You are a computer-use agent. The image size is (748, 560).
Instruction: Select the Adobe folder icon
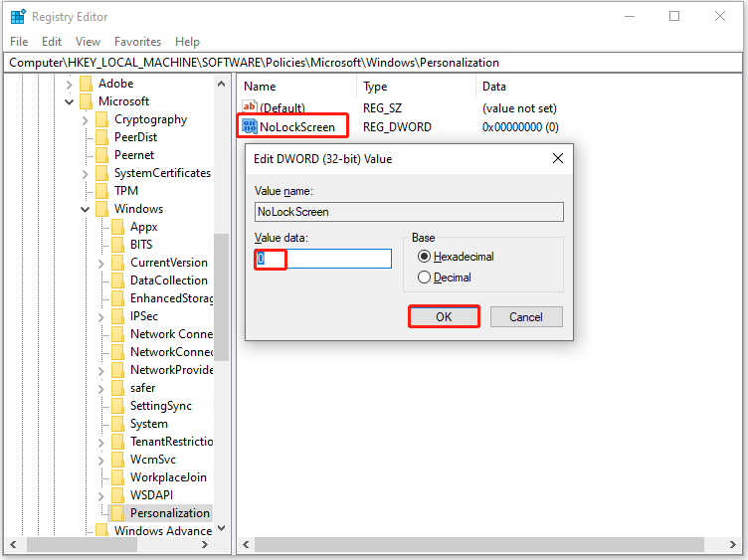tap(86, 84)
